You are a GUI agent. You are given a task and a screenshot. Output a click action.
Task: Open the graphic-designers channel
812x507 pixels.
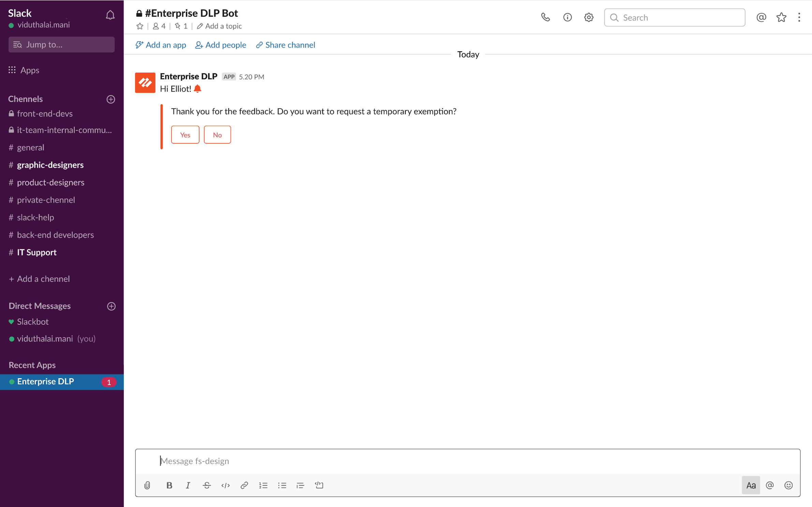point(50,165)
